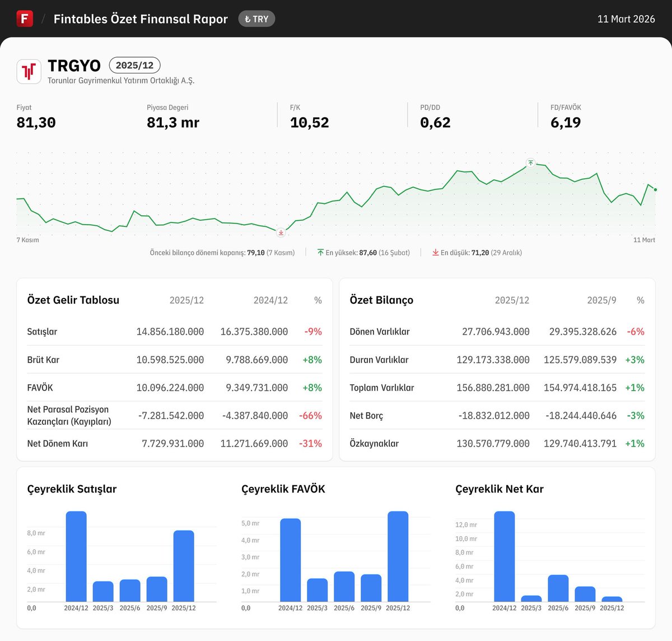Image resolution: width=672 pixels, height=641 pixels.
Task: Click the F/K value 10,52
Action: (x=310, y=123)
